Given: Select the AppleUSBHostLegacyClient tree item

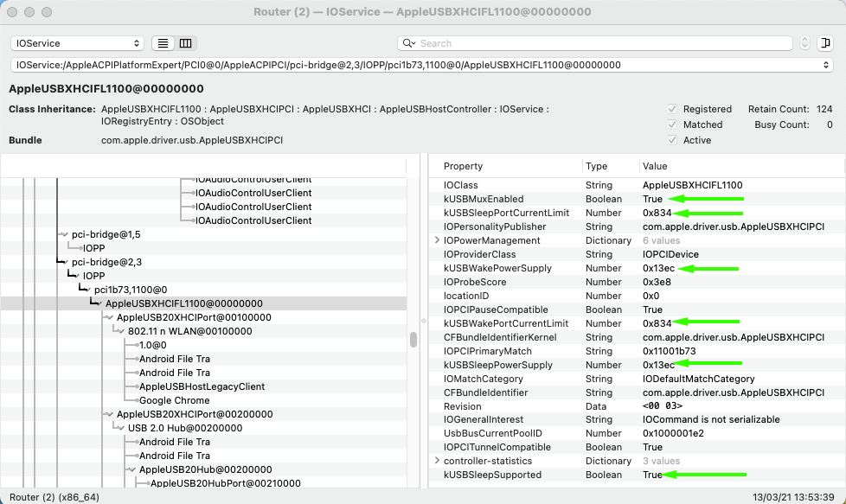Looking at the screenshot, I should click(x=202, y=386).
